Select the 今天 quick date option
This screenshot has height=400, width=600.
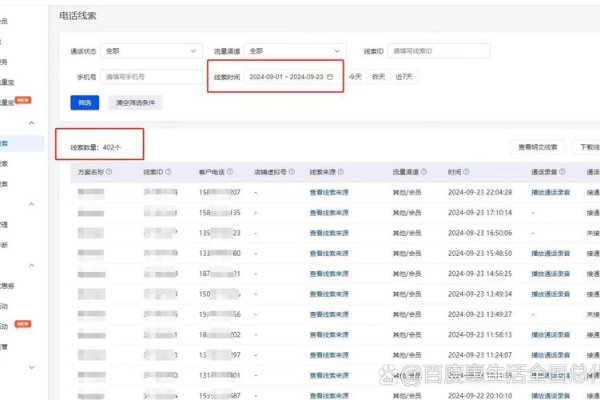[x=355, y=77]
